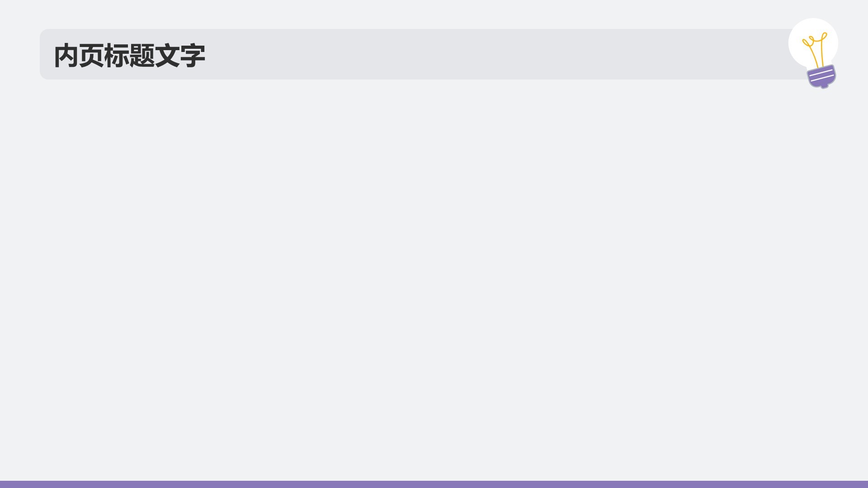The height and width of the screenshot is (488, 868).
Task: Click the light gray margin above the title banner
Action: 407,14
